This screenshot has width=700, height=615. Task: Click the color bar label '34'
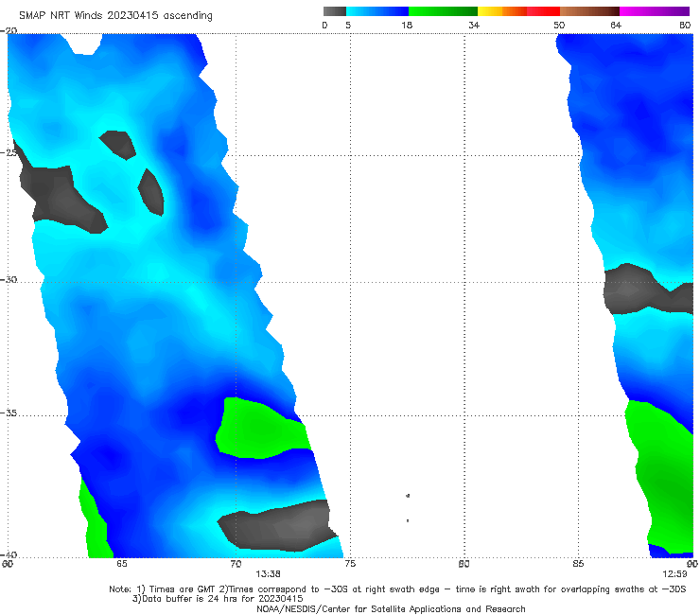click(474, 25)
